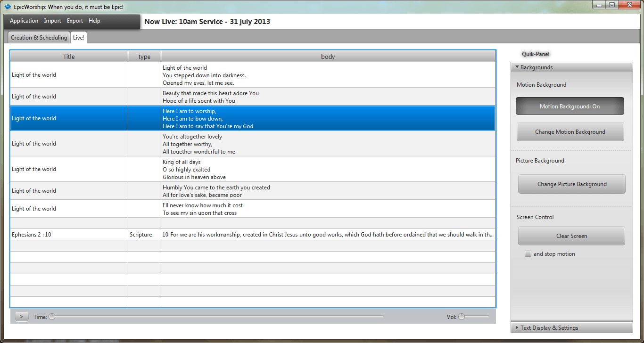Click Change Motion Background button
Screen dimensions: 644x343
click(570, 132)
